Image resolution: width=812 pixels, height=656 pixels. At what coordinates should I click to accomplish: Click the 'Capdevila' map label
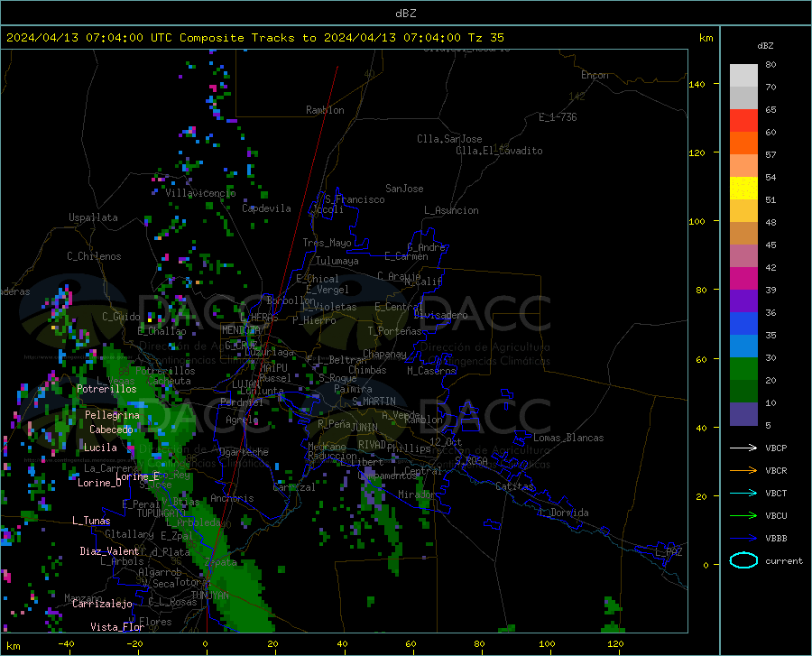point(266,208)
